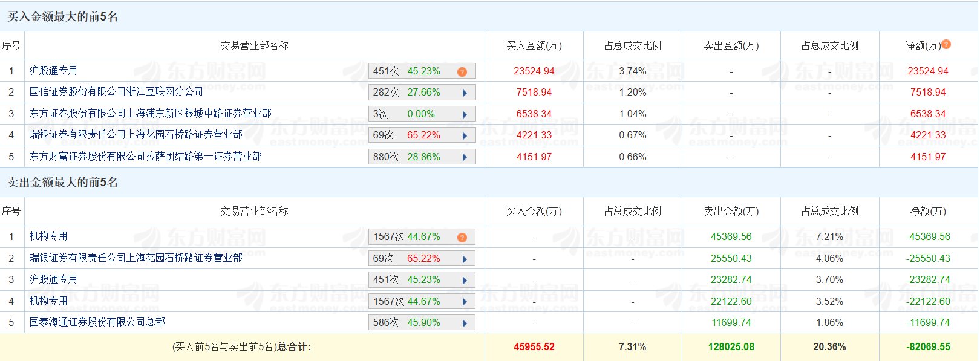Viewport: 980px width, 361px height.
Task: Click the -25550.43 net amount cell
Action: coord(928,259)
